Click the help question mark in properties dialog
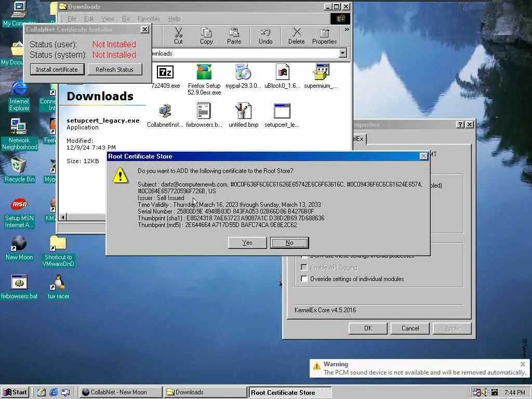Viewport: 532px width, 399px height. click(x=460, y=125)
